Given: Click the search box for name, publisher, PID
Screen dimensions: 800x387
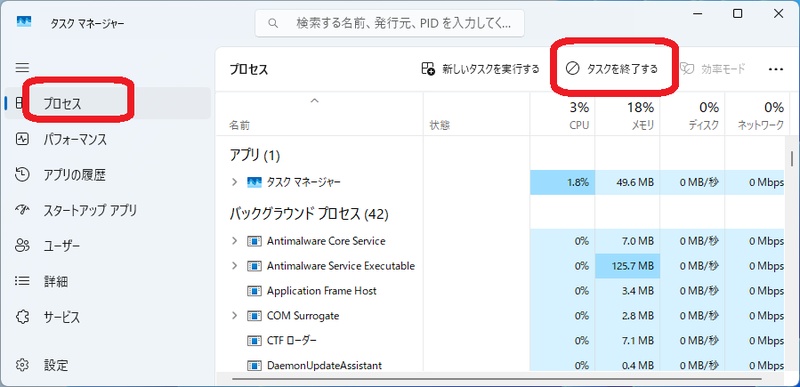Looking at the screenshot, I should pyautogui.click(x=390, y=23).
